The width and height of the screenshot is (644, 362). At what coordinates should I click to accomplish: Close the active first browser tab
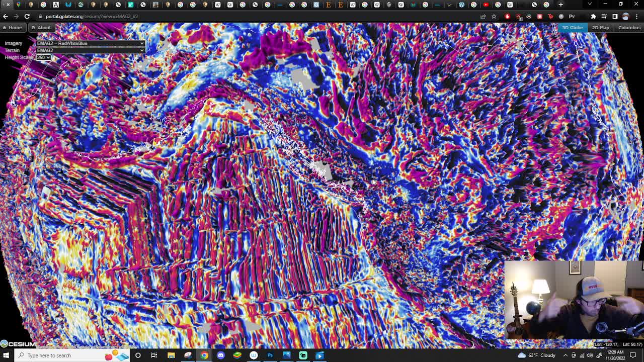pyautogui.click(x=8, y=5)
